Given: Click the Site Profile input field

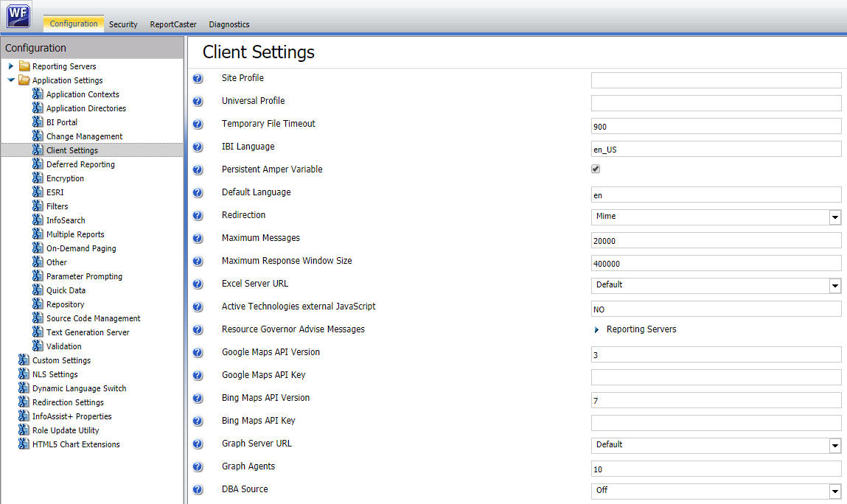Looking at the screenshot, I should [716, 80].
